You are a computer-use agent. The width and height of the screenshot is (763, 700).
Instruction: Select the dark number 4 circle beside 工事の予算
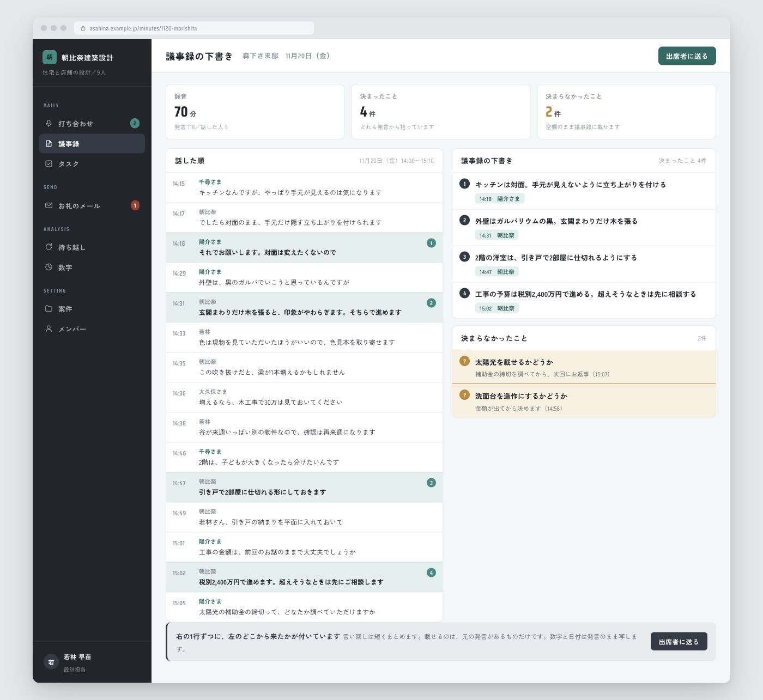(464, 293)
